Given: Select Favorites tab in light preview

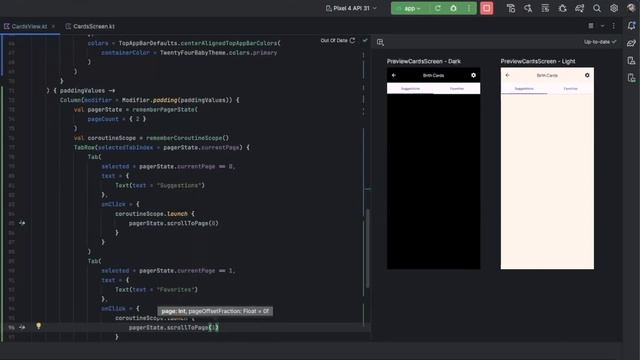Looking at the screenshot, I should pos(571,89).
